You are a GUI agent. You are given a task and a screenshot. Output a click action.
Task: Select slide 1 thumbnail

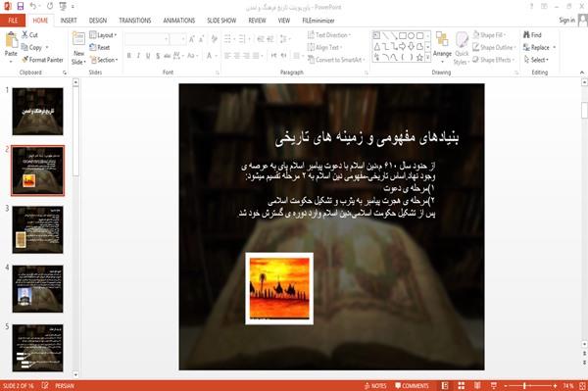click(37, 112)
